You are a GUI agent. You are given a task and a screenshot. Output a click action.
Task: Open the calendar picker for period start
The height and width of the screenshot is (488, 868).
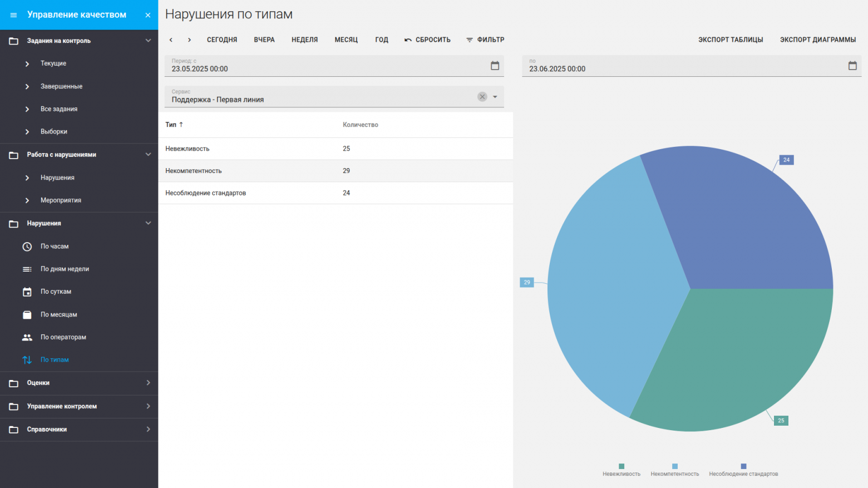(495, 66)
